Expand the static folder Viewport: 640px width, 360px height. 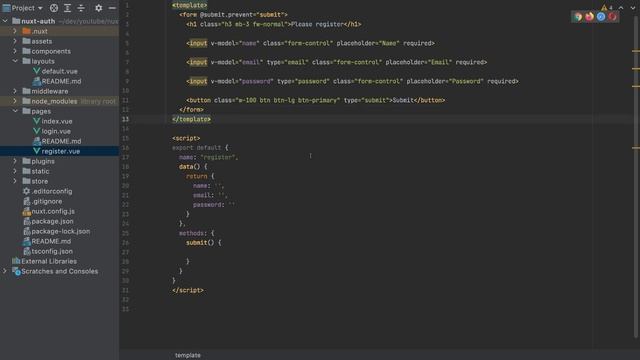coord(15,171)
